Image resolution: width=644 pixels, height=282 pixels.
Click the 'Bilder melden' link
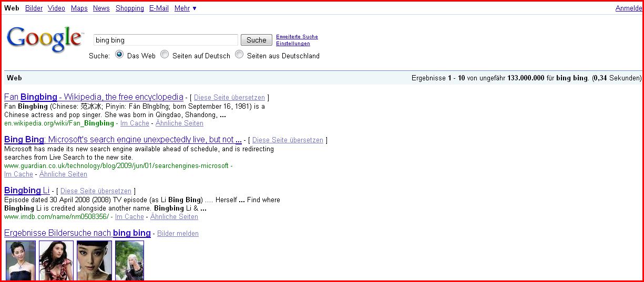click(178, 234)
